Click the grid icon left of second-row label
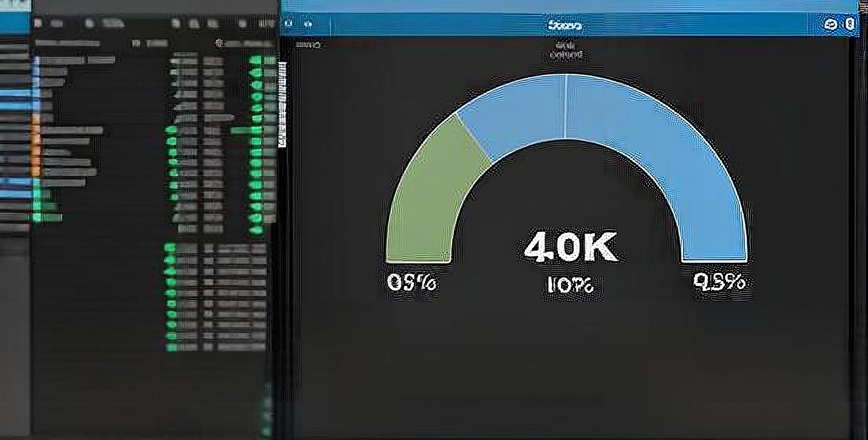 click(220, 43)
